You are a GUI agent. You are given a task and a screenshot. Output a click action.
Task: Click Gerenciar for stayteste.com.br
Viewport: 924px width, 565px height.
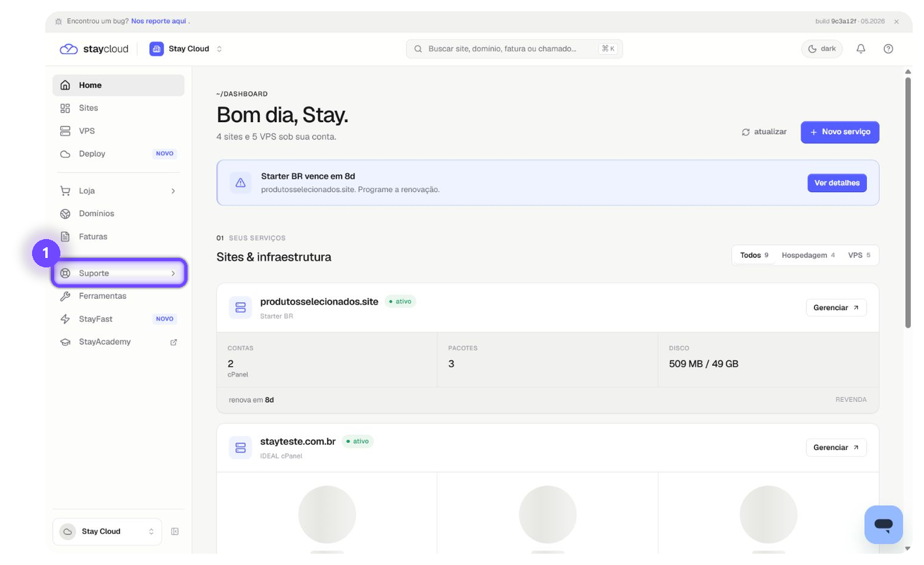click(x=836, y=447)
